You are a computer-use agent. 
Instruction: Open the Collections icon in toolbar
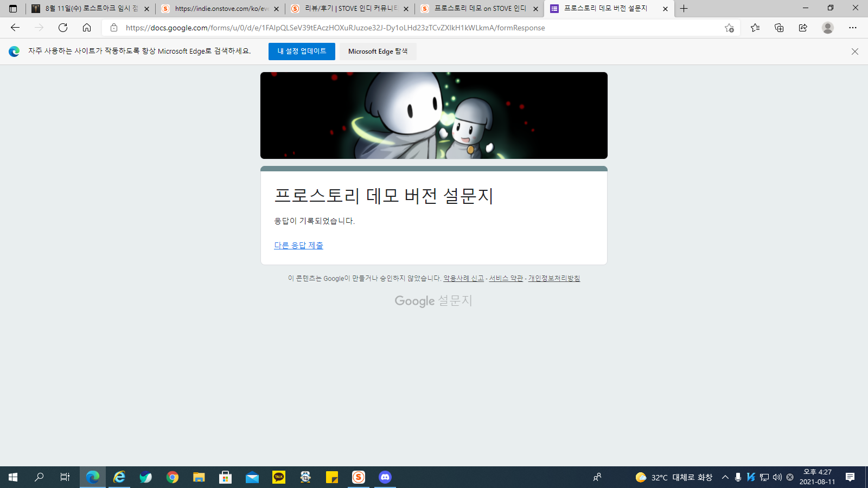[779, 28]
